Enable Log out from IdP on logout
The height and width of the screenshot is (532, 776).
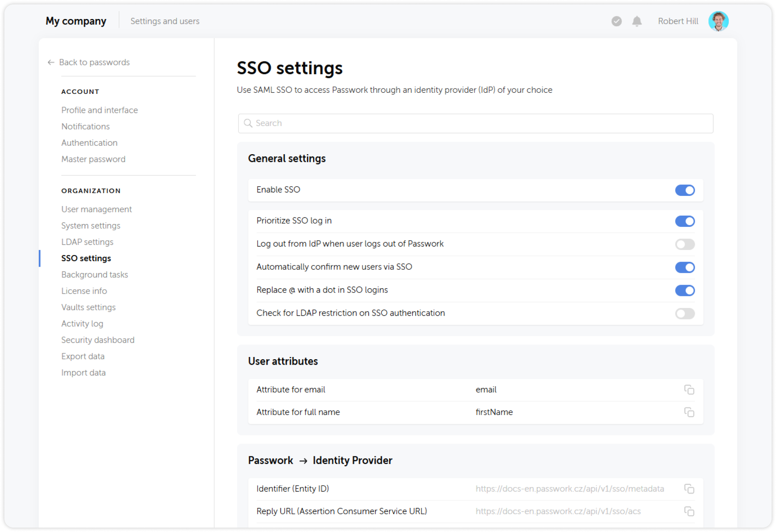click(685, 244)
